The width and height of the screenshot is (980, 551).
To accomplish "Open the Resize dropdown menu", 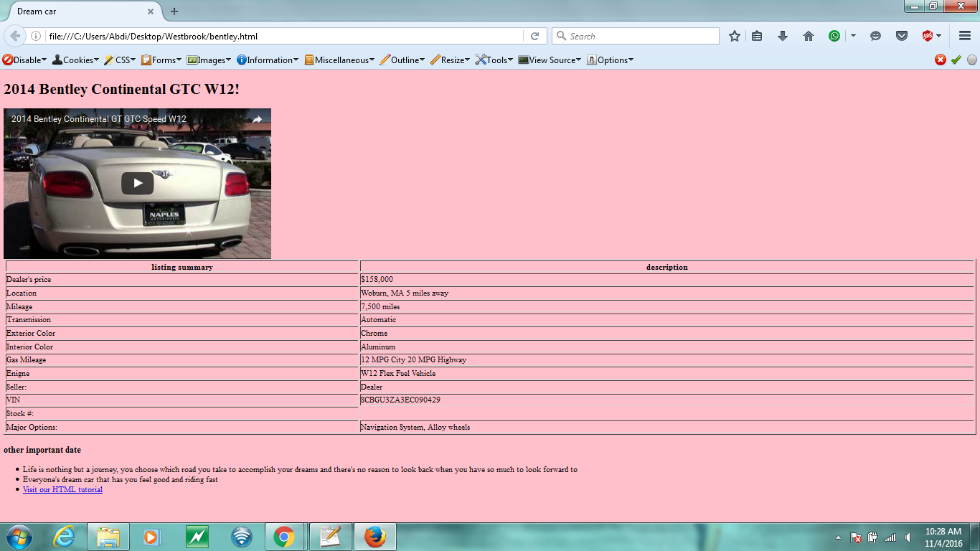I will click(450, 60).
